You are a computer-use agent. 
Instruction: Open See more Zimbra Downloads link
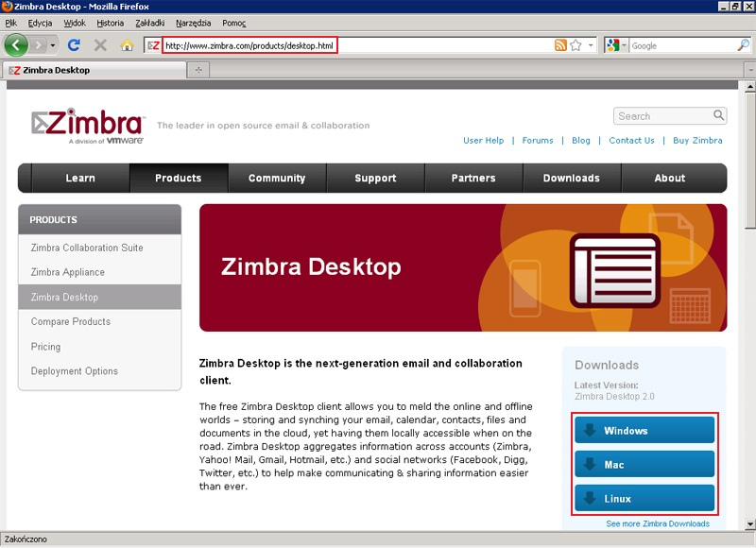[658, 523]
